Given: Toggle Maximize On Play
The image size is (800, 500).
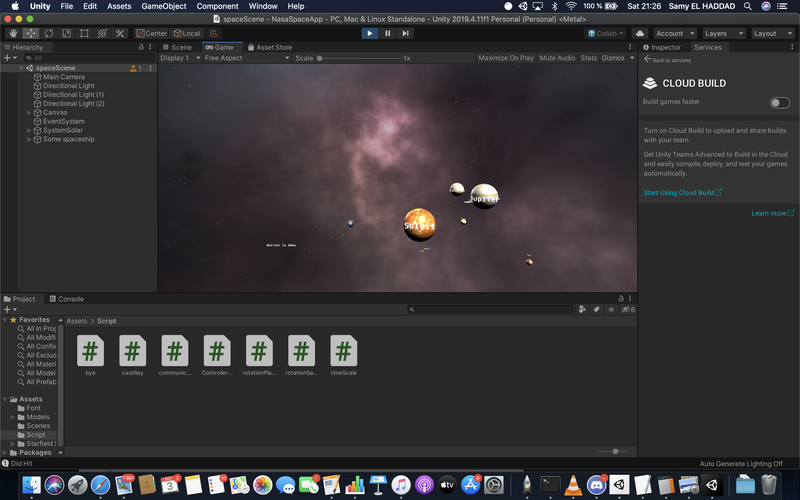Looking at the screenshot, I should (x=505, y=58).
